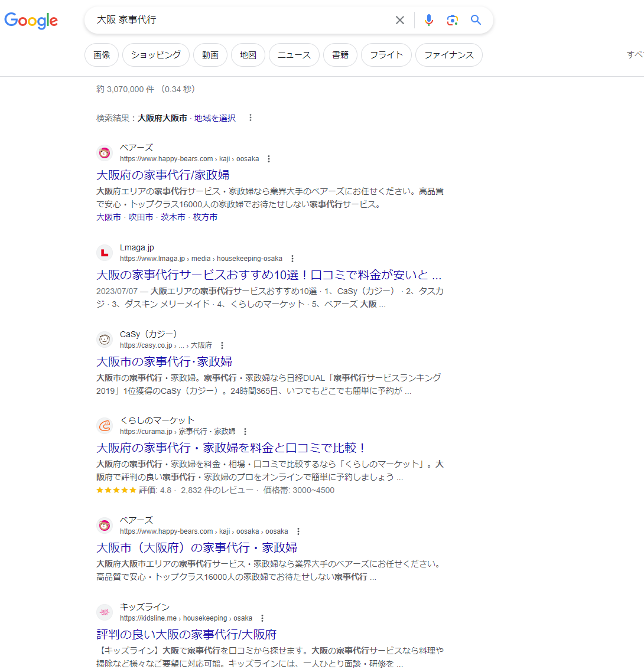This screenshot has height=669, width=644.
Task: Click the Google logo
Action: [31, 21]
